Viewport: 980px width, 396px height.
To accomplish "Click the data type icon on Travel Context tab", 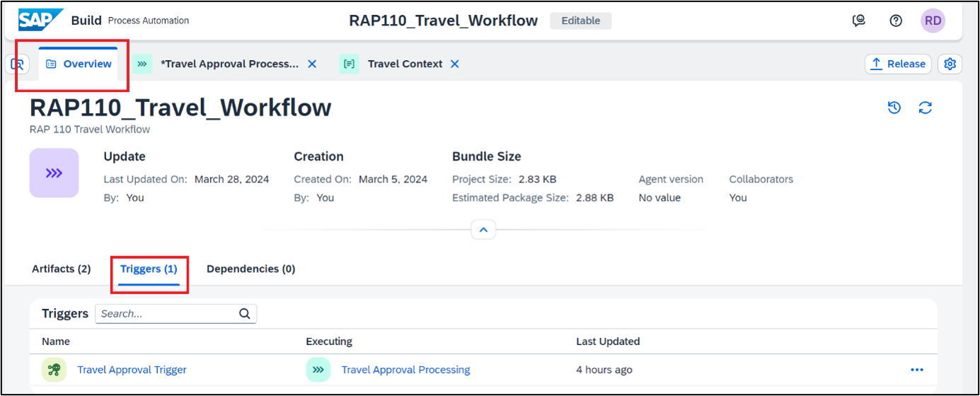I will pos(349,64).
